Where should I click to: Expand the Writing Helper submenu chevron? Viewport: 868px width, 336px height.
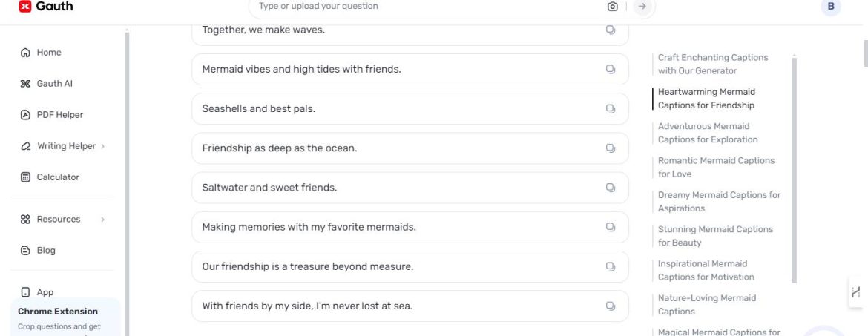[103, 146]
